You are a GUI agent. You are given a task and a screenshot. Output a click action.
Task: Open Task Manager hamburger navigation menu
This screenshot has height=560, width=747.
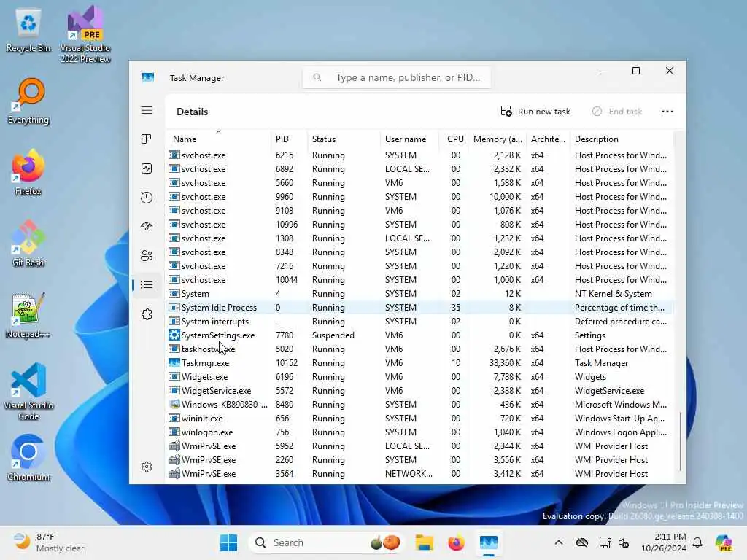(x=147, y=111)
